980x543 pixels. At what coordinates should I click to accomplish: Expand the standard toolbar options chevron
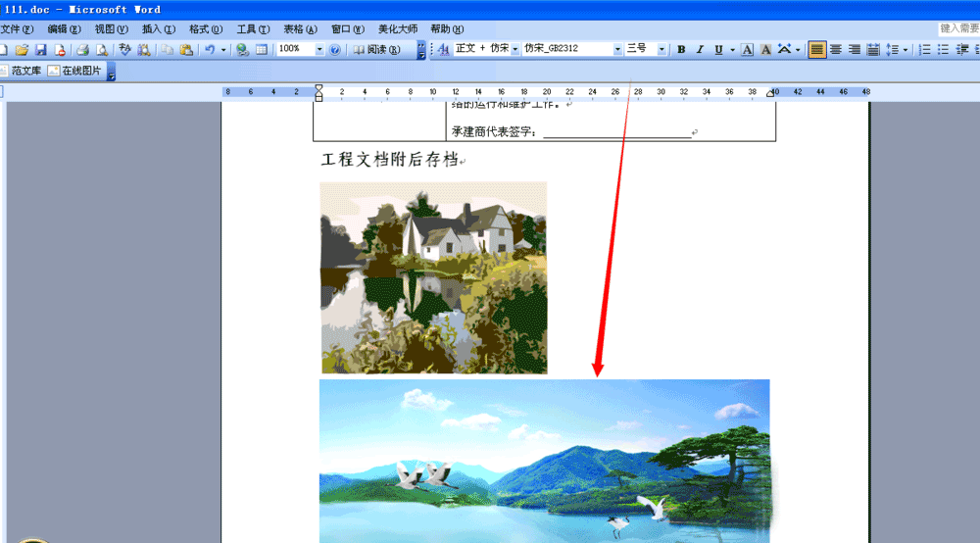[x=421, y=50]
